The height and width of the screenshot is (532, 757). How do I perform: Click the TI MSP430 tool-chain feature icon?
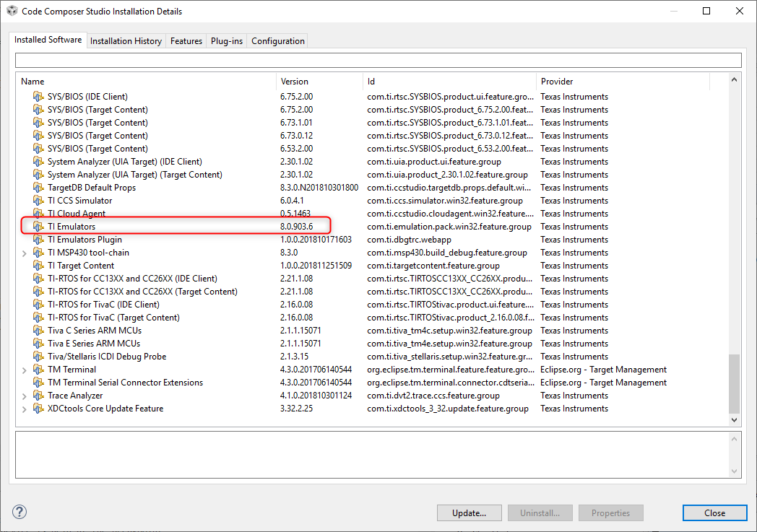[38, 253]
